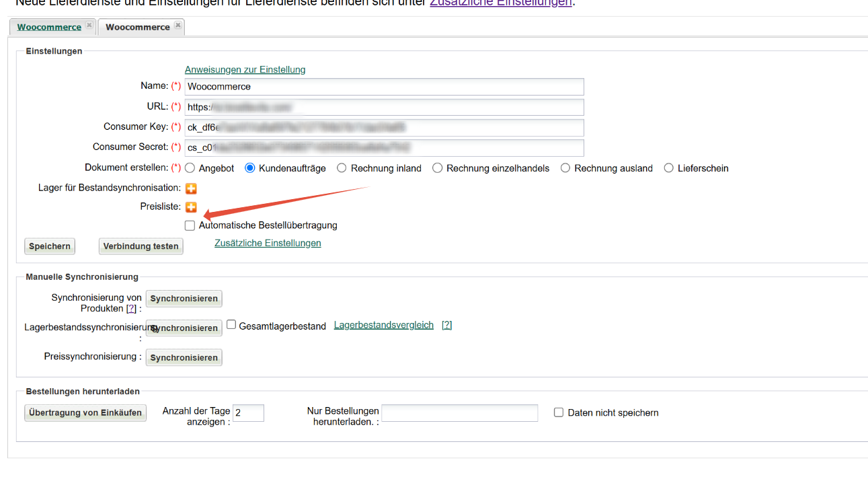Viewport: 868px width, 479px height.
Task: Open the [?] help link next to Lagerbestandsvergleich
Action: (x=446, y=325)
